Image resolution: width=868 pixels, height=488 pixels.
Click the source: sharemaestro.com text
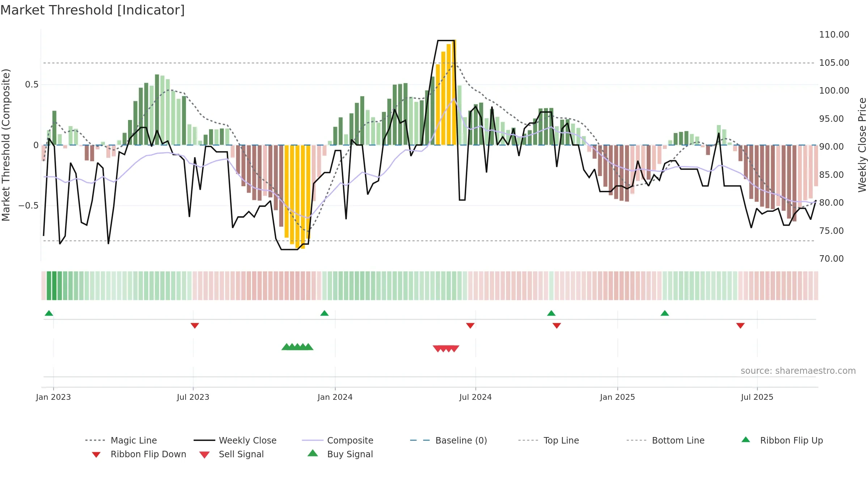[x=798, y=371]
